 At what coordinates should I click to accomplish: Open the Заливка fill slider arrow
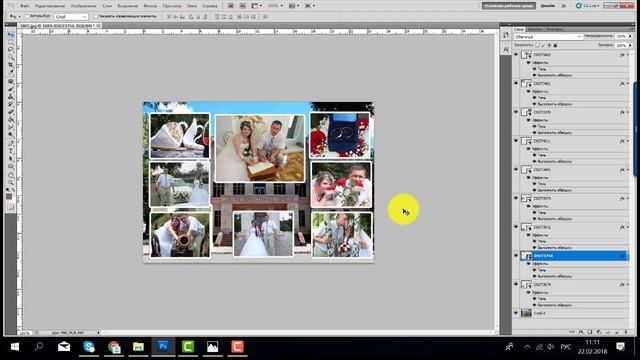pyautogui.click(x=630, y=45)
